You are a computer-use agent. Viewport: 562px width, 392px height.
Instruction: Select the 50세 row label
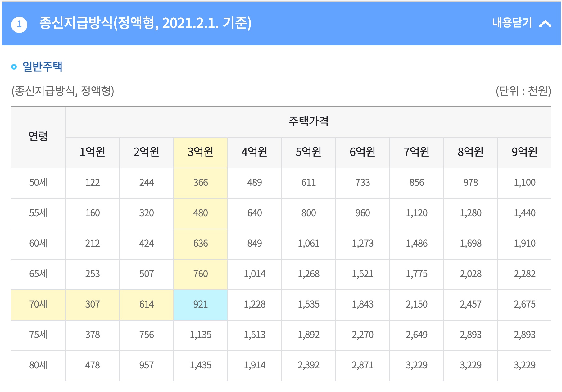click(38, 182)
